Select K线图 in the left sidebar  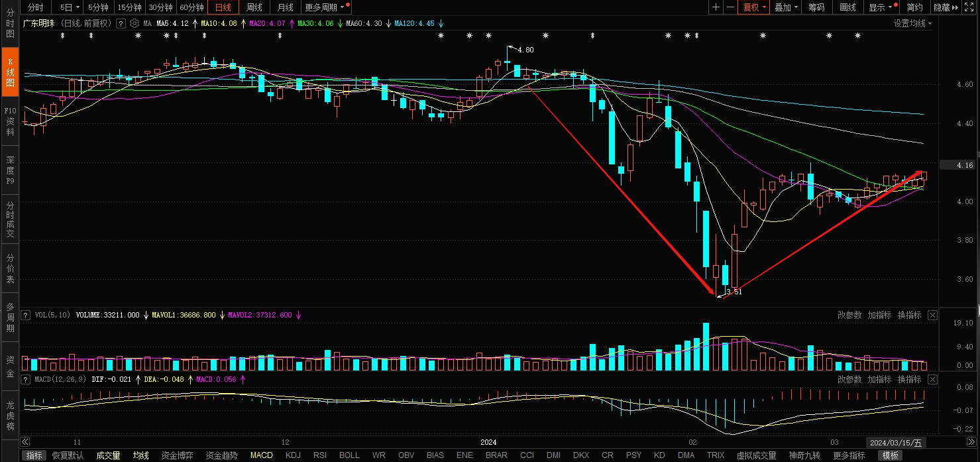10,71
